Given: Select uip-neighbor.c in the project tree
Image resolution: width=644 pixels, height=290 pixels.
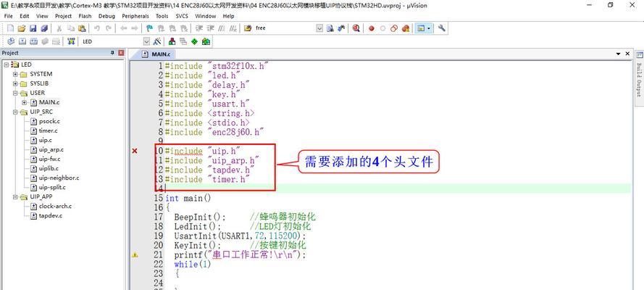Looking at the screenshot, I should coord(59,178).
